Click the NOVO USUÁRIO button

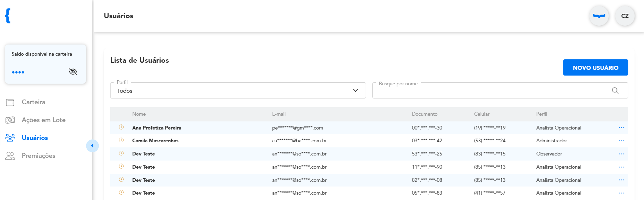tap(595, 67)
